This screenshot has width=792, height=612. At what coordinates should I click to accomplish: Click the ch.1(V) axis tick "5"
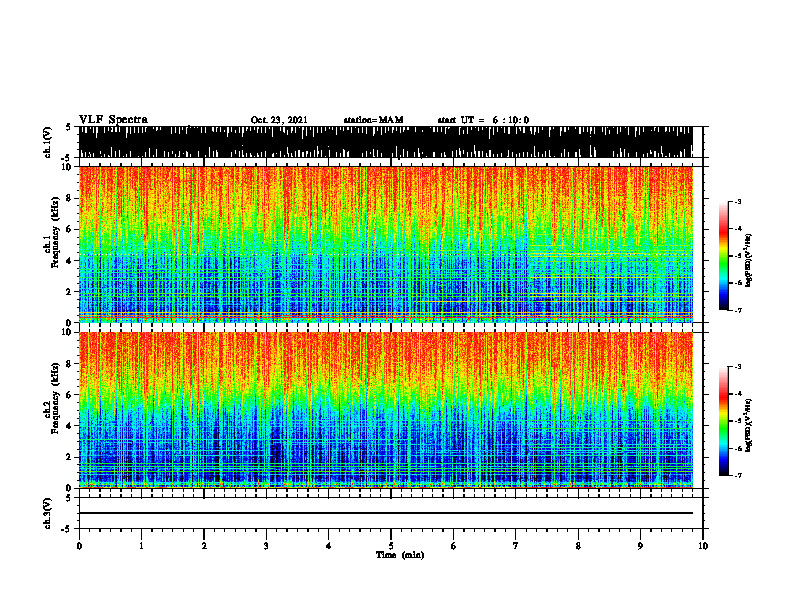(x=69, y=128)
